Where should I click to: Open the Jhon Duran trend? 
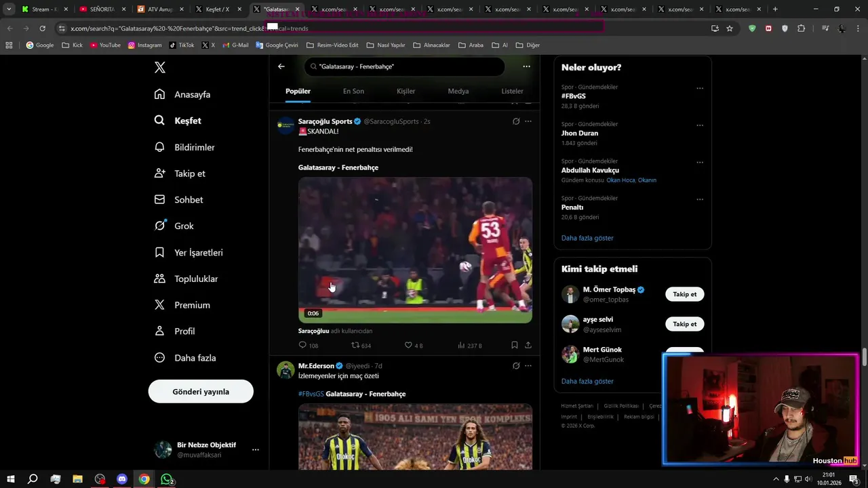click(580, 133)
